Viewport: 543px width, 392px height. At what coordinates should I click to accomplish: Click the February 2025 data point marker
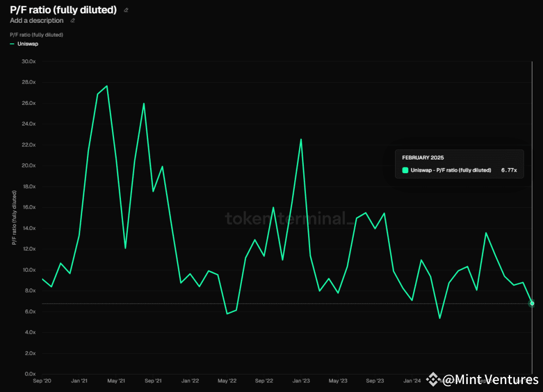pyautogui.click(x=532, y=304)
